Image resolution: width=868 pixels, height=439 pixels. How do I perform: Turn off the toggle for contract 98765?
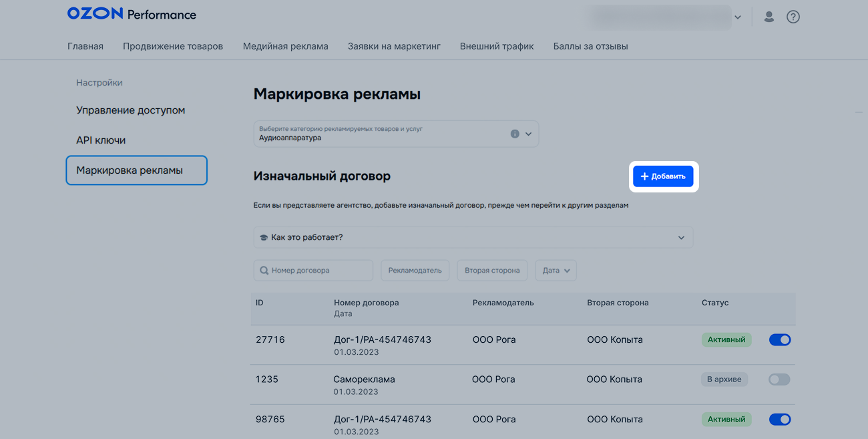click(779, 420)
